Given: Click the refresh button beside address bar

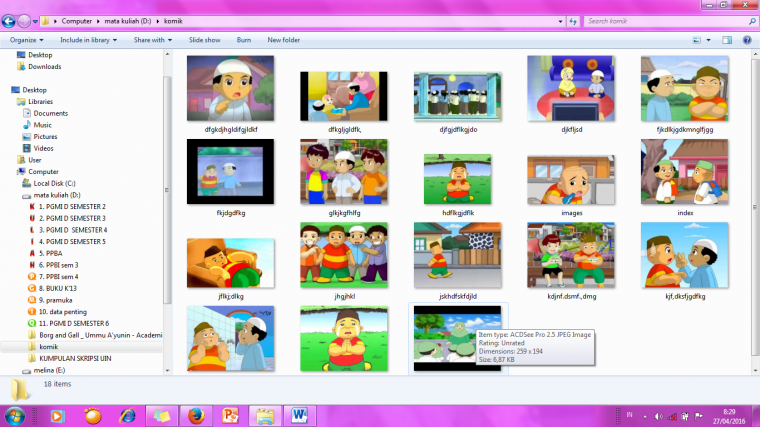Looking at the screenshot, I should (x=573, y=21).
